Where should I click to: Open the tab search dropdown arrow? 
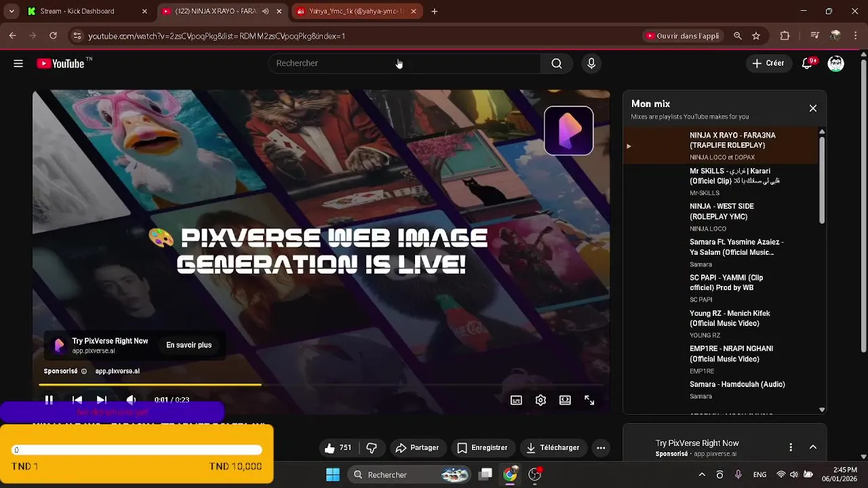pos(12,11)
